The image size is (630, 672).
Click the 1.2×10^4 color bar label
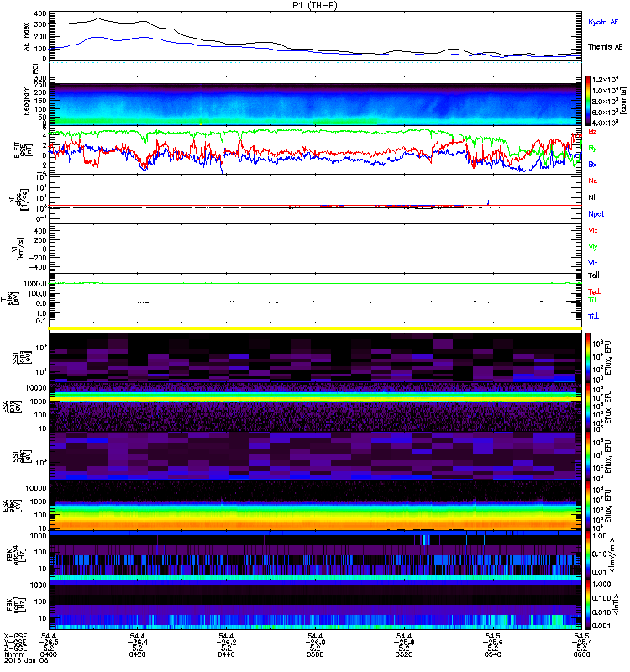click(606, 80)
